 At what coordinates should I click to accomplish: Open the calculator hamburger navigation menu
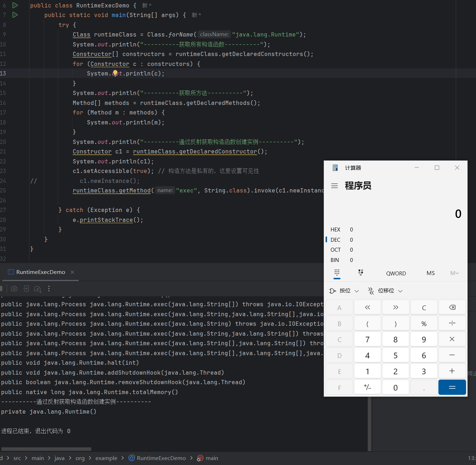[x=334, y=186]
